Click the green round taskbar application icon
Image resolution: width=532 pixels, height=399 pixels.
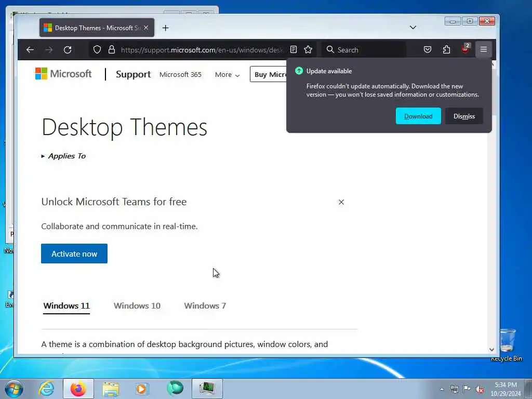pos(175,388)
